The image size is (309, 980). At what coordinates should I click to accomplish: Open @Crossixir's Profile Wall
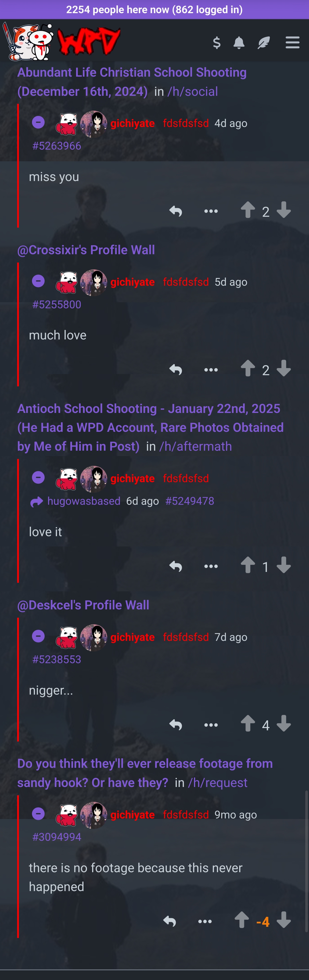point(86,250)
